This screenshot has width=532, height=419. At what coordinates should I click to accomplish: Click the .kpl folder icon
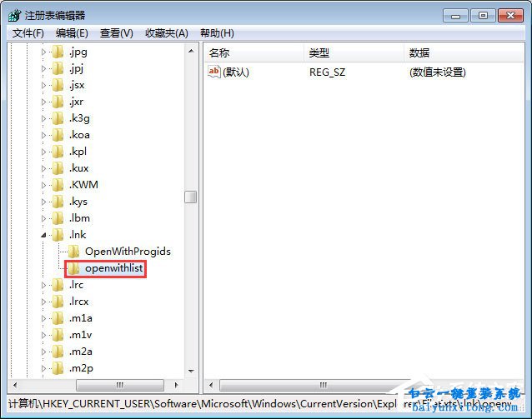pos(58,152)
